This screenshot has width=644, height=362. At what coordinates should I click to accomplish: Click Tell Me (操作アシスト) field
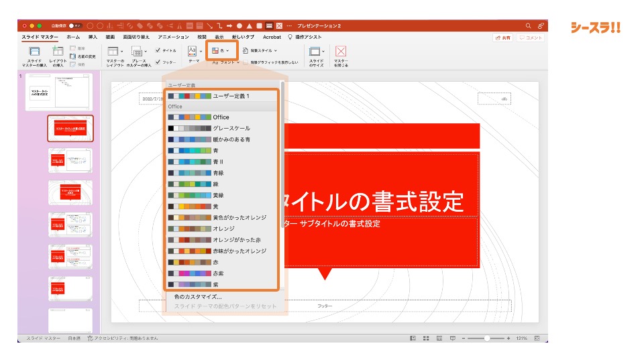pyautogui.click(x=308, y=37)
